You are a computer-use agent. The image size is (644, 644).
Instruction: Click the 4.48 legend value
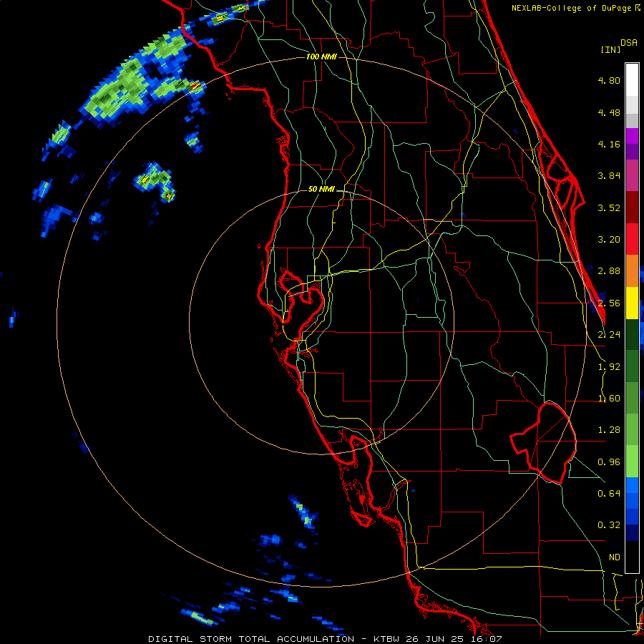pyautogui.click(x=609, y=112)
